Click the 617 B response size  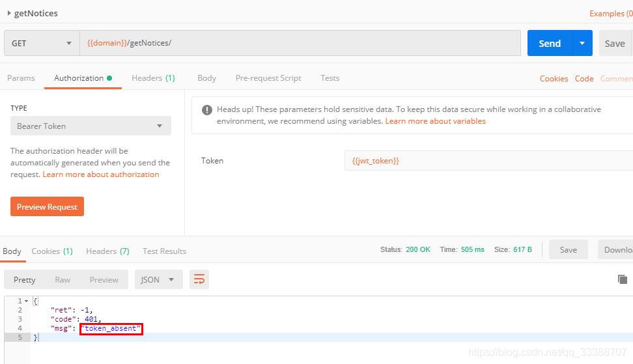(522, 249)
